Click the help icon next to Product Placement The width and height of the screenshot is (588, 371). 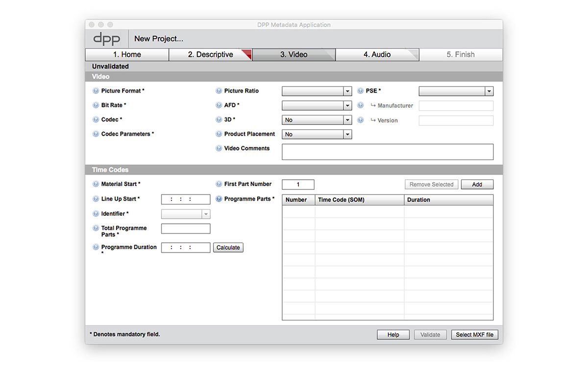point(219,134)
